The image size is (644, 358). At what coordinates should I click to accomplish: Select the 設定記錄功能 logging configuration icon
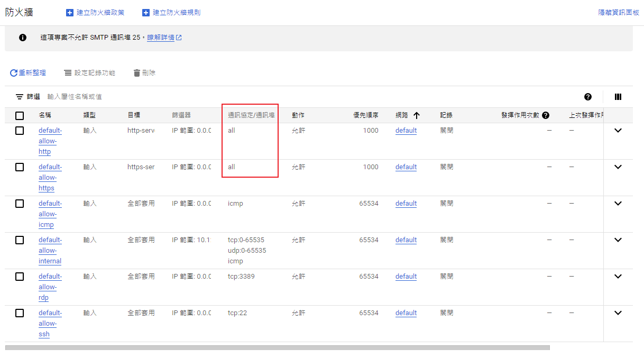67,72
